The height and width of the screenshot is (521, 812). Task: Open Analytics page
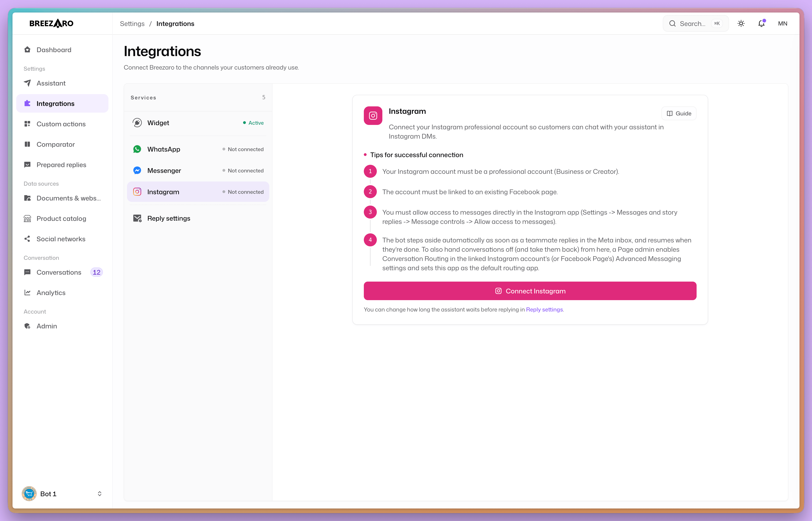click(62, 292)
